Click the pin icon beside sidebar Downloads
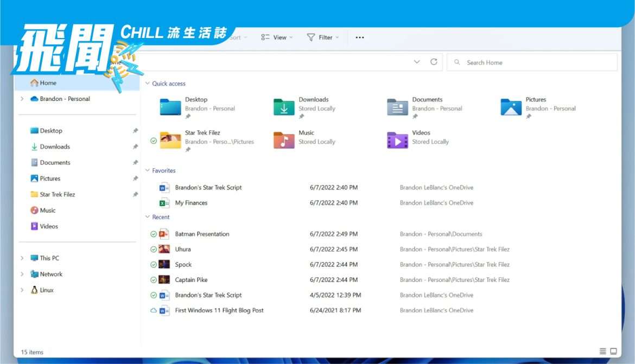The width and height of the screenshot is (635, 364). click(x=135, y=146)
